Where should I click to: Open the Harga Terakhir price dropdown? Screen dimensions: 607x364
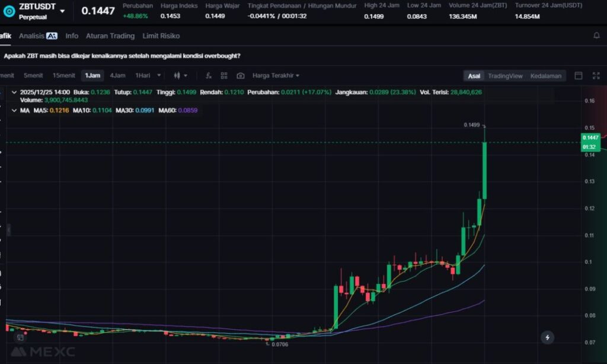276,76
